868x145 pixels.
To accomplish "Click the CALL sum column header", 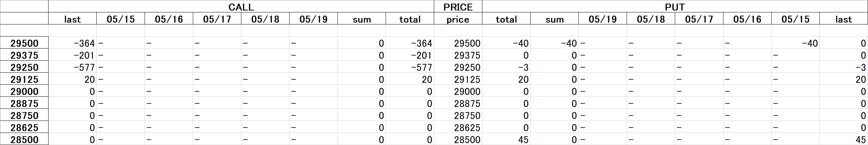I will click(x=362, y=19).
